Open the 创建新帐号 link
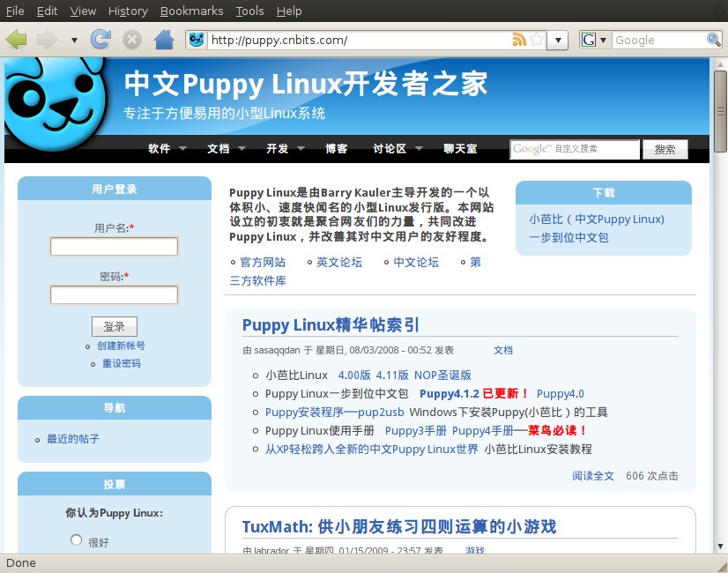Screen dimensions: 728x573 [121, 346]
